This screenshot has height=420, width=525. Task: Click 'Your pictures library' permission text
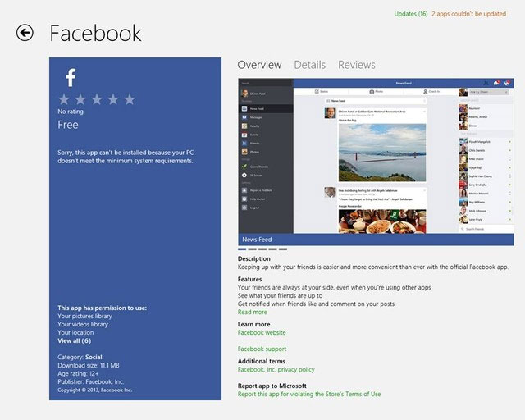click(84, 316)
